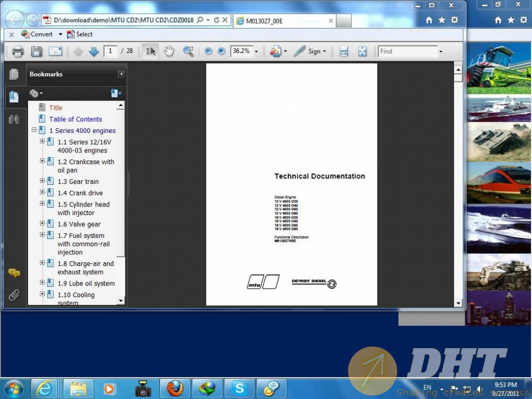The image size is (532, 399).
Task: Open the zoom level dropdown
Action: point(256,51)
